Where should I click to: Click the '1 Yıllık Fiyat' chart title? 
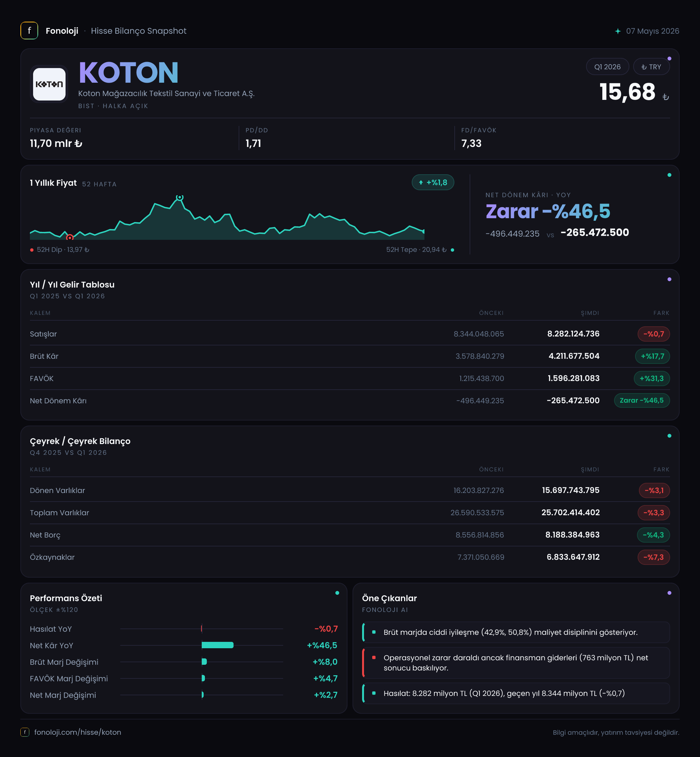53,183
